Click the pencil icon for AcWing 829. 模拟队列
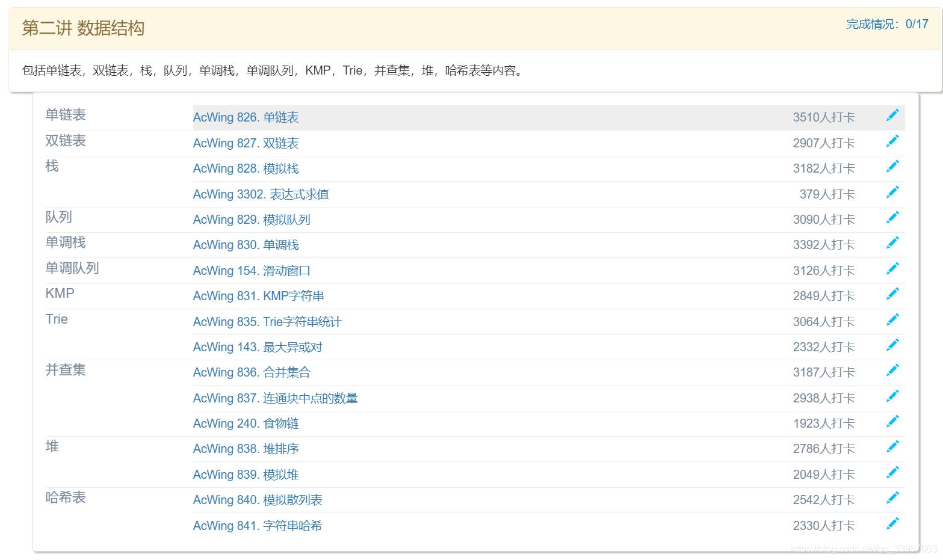The width and height of the screenshot is (943, 560). [x=892, y=217]
